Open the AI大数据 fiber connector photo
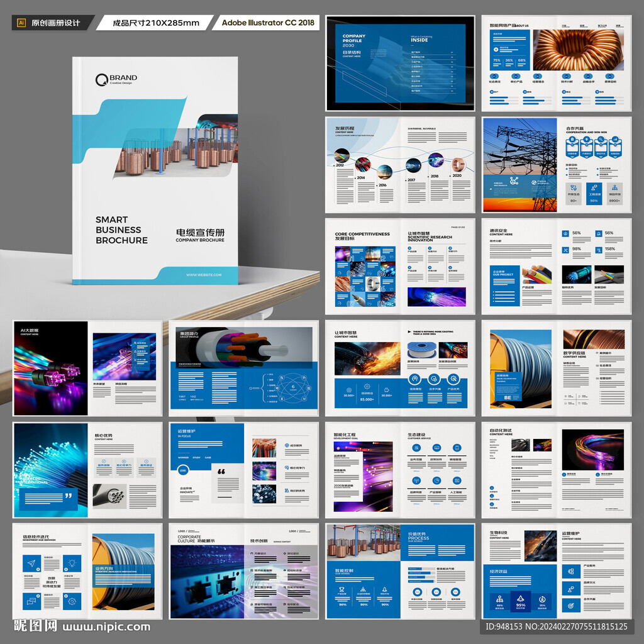 [51, 368]
